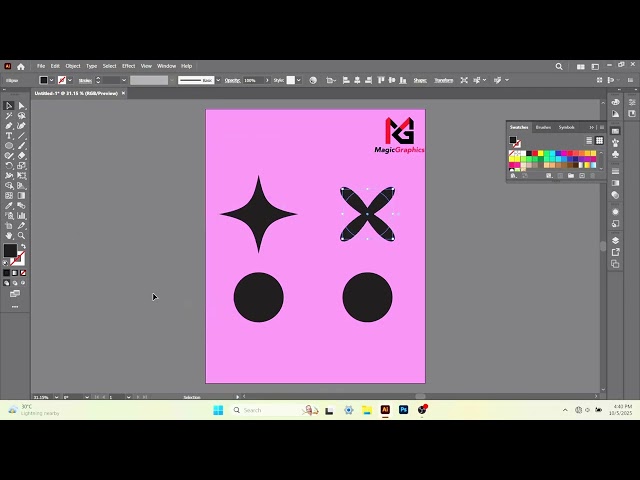Image resolution: width=640 pixels, height=480 pixels.
Task: Select the Lasso tool
Action: pos(22,116)
